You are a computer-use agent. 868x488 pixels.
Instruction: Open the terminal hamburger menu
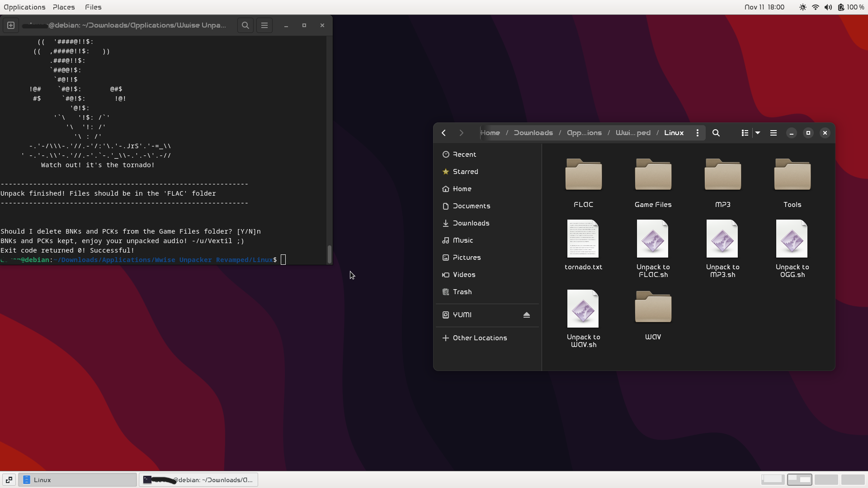pyautogui.click(x=264, y=25)
